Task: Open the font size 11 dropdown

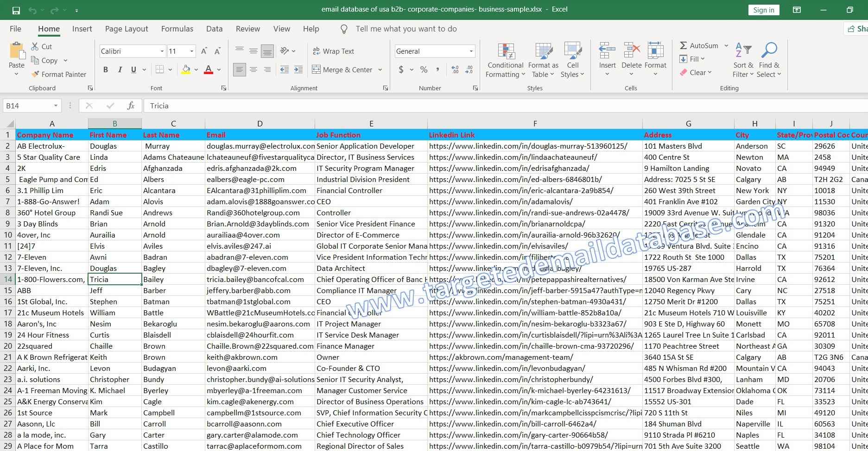Action: (191, 51)
